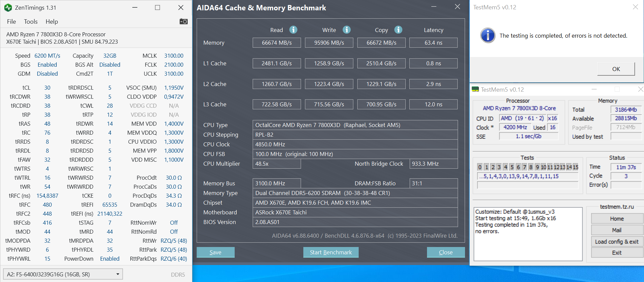Click Mail button in TestMem5
Image resolution: width=644 pixels, height=282 pixels.
click(617, 230)
